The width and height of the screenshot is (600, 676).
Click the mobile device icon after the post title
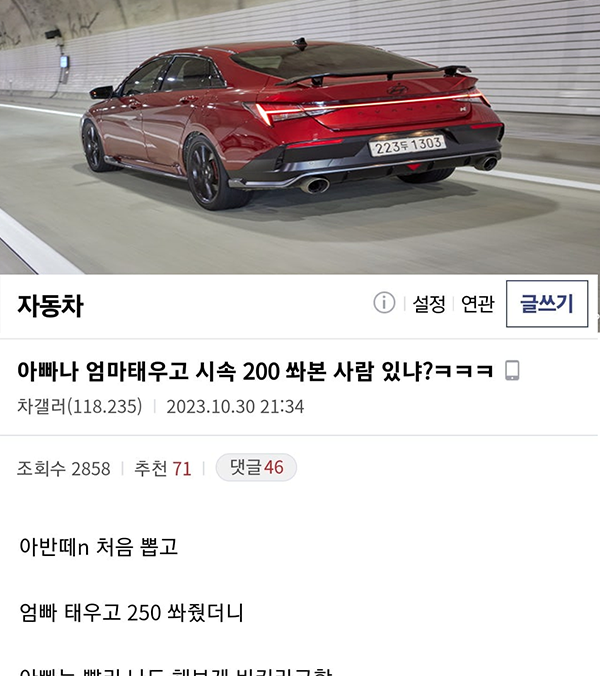tap(512, 371)
